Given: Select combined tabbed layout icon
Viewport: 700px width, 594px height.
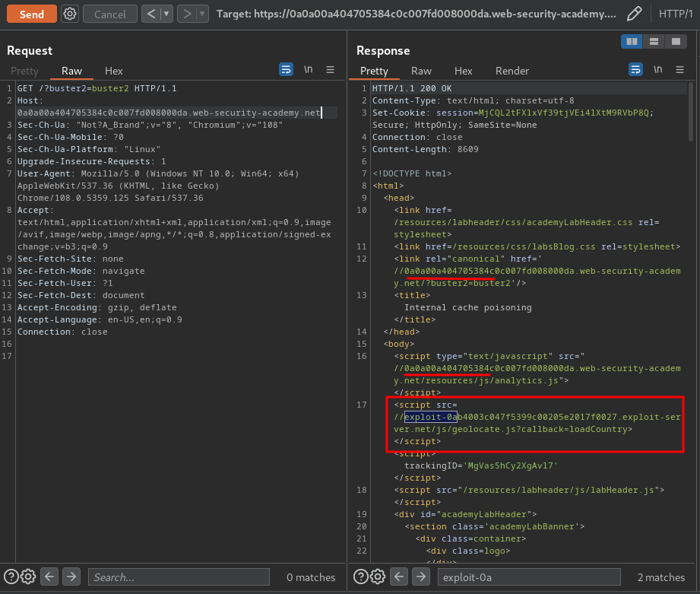Looking at the screenshot, I should pyautogui.click(x=676, y=42).
